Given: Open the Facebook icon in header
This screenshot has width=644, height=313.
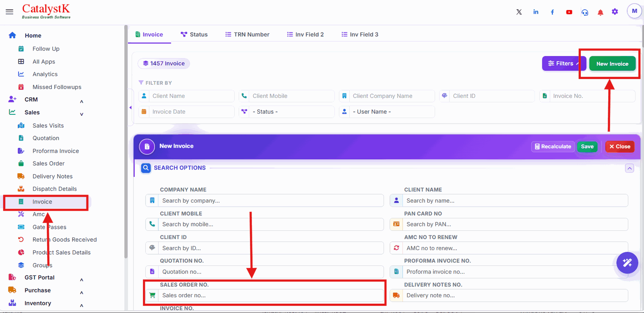Looking at the screenshot, I should pos(553,12).
